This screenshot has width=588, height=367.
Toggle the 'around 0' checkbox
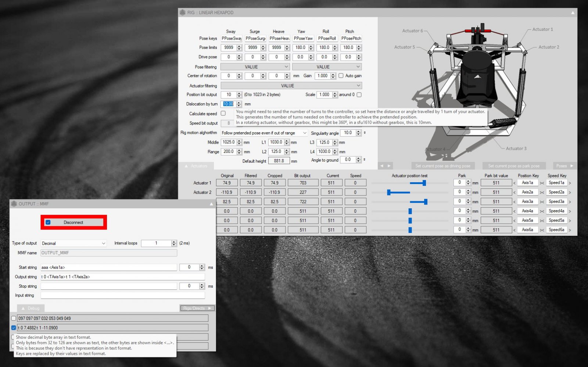[x=359, y=95]
